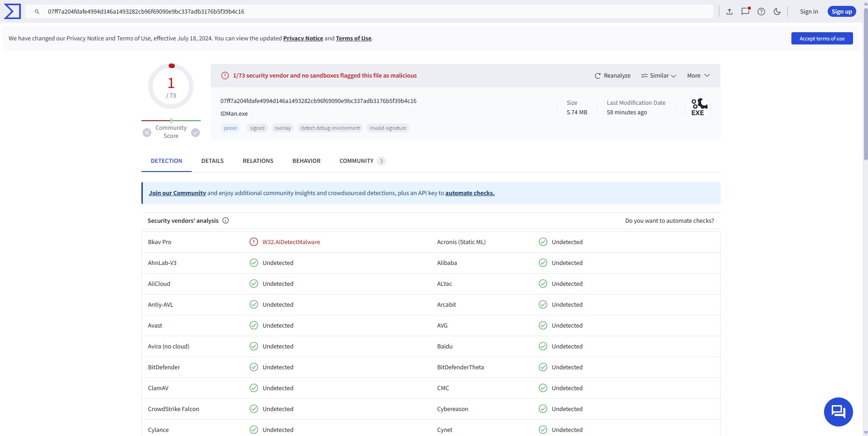Click the Cylance vendor name
Viewport: 868px width, 436px height.
158,430
